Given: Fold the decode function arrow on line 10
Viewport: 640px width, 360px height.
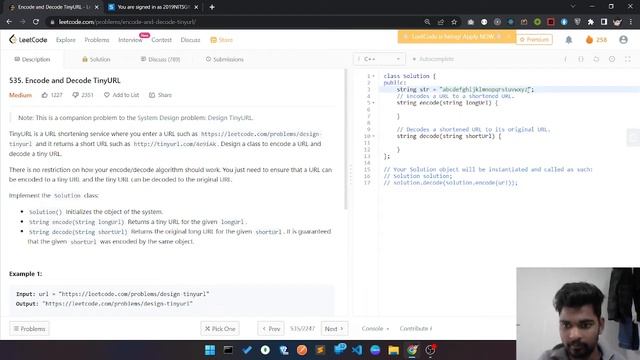Looking at the screenshot, I should 373,136.
